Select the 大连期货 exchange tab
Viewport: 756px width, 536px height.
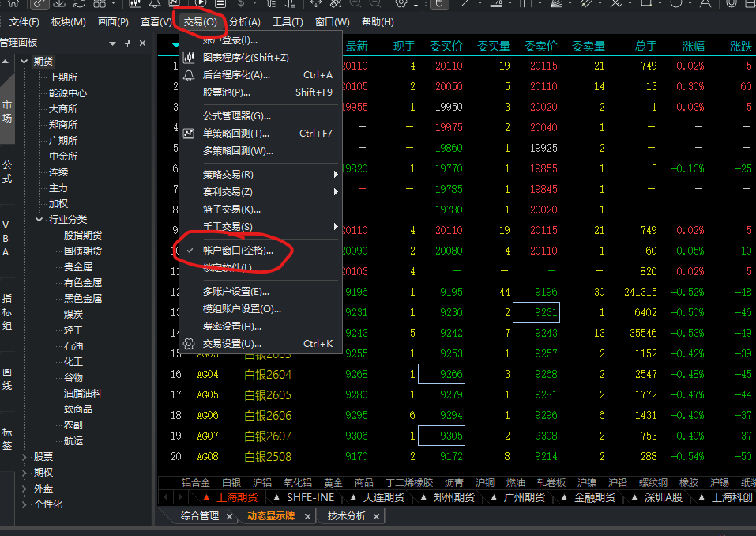point(383,497)
